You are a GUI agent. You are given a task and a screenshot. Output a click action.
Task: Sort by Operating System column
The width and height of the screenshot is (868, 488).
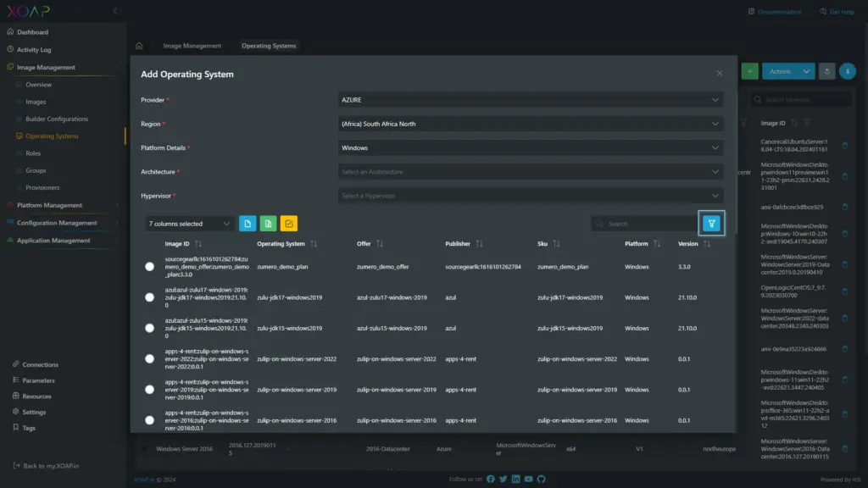314,244
